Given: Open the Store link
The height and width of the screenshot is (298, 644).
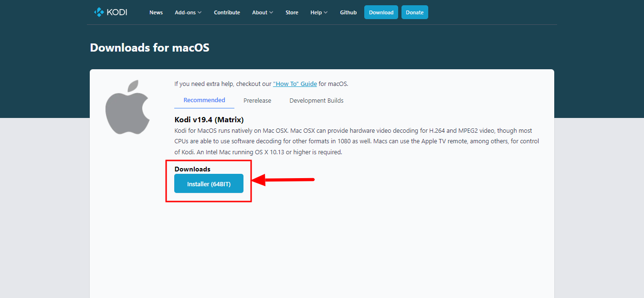Looking at the screenshot, I should 292,12.
